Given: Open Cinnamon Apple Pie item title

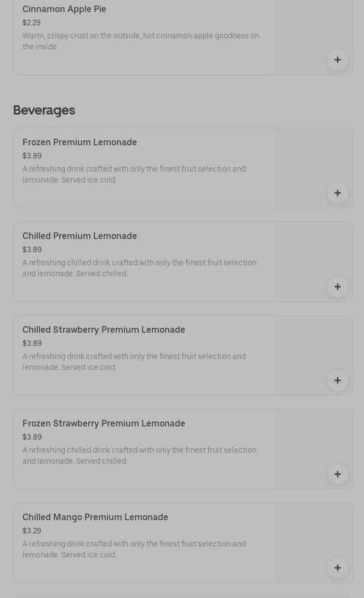Looking at the screenshot, I should (x=64, y=9).
